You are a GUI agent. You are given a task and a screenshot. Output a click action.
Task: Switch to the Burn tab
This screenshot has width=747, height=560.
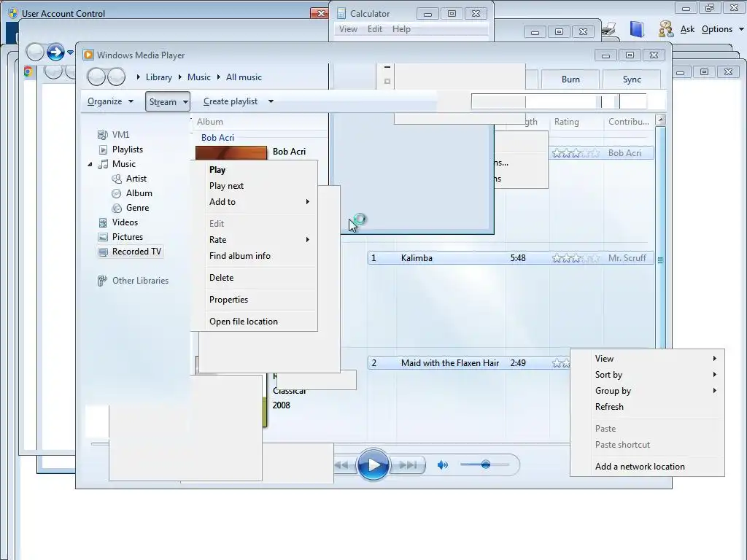[x=570, y=79]
